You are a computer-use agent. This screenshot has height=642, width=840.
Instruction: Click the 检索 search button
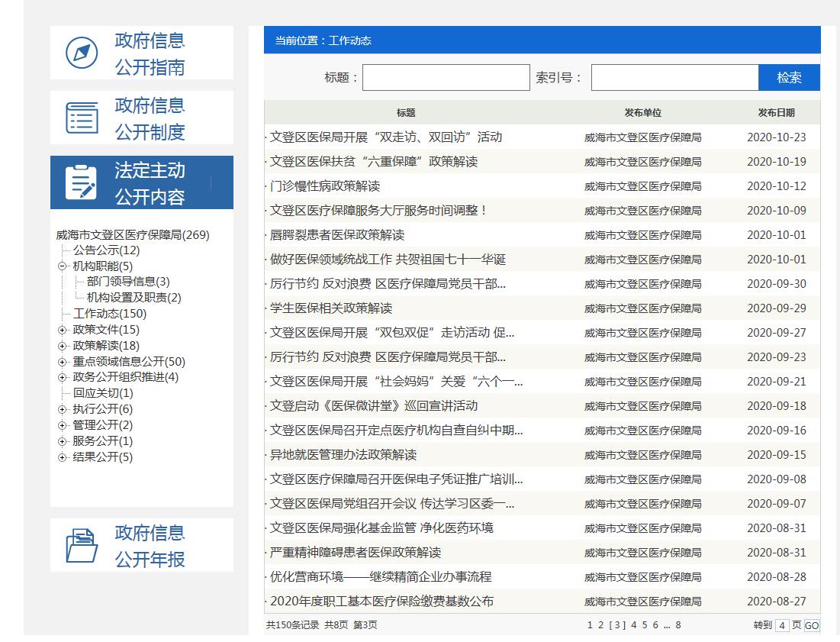click(x=789, y=78)
